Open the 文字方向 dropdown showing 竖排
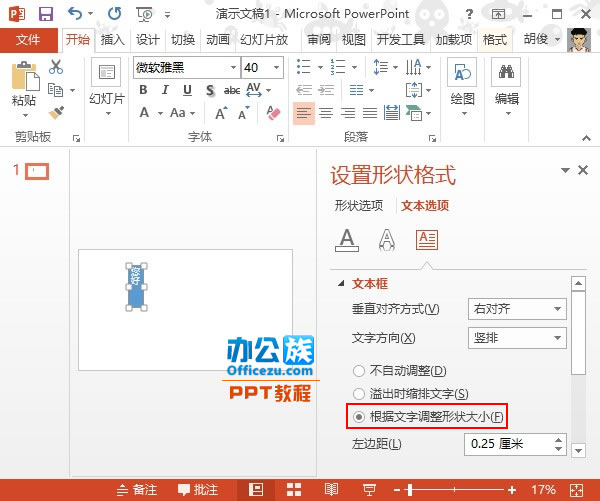This screenshot has width=600, height=501. coord(516,339)
